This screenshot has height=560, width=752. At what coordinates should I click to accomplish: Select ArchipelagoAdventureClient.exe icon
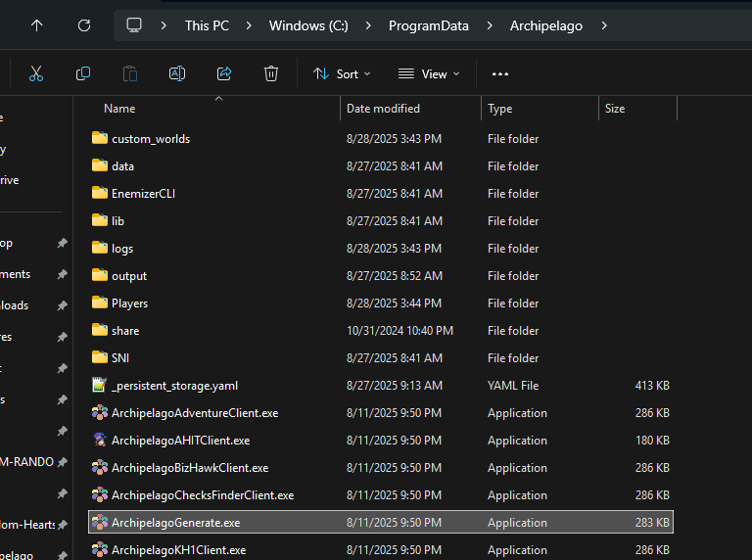click(x=100, y=413)
